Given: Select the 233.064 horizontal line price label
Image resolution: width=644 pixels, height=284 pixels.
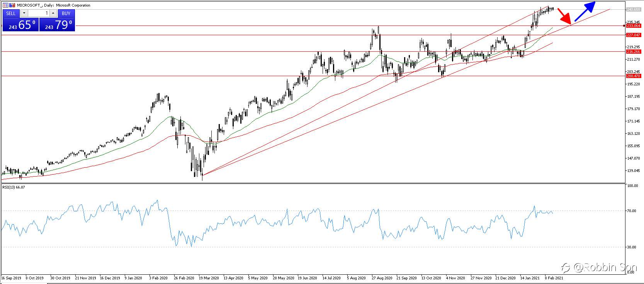Looking at the screenshot, I should pyautogui.click(x=633, y=26).
